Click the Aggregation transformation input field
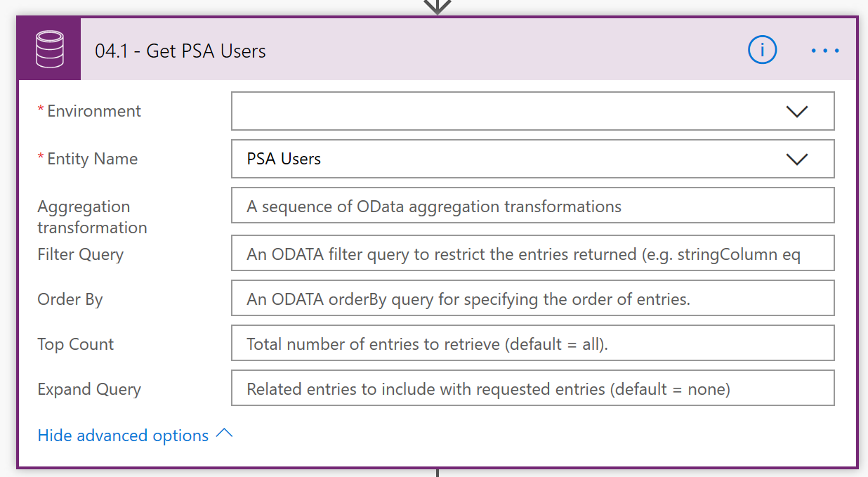Viewport: 868px width, 477px height. point(532,207)
